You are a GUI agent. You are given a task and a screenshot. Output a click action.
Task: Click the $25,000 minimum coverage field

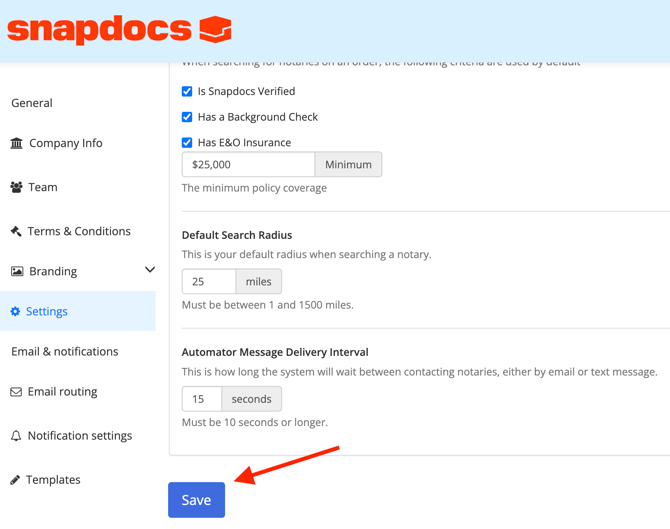point(248,165)
